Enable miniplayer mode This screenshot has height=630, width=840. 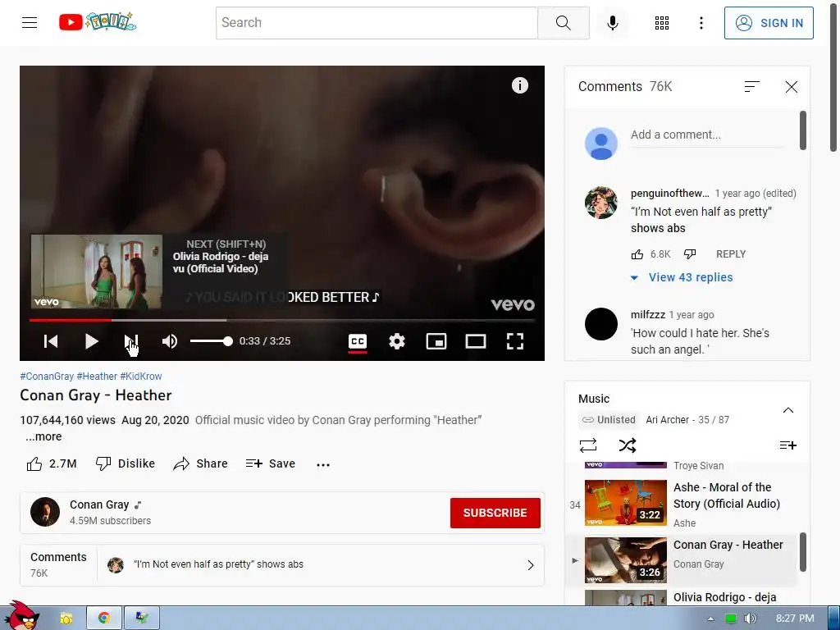click(x=436, y=341)
